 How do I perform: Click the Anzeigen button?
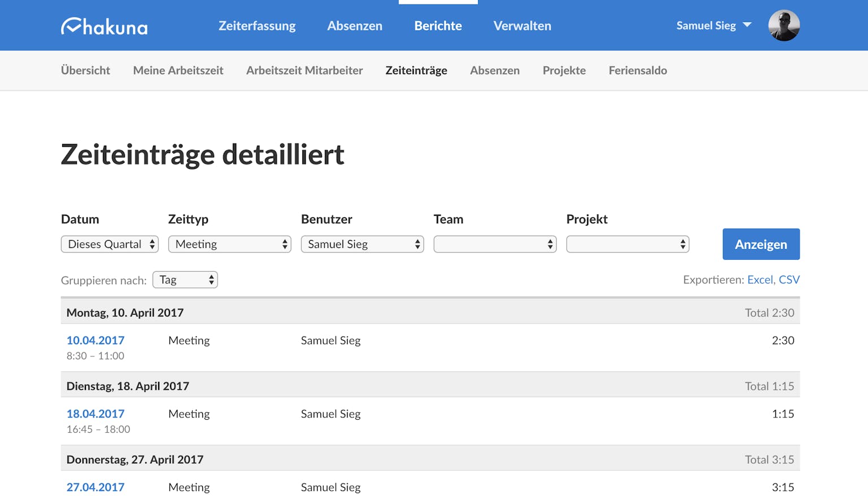click(x=761, y=244)
